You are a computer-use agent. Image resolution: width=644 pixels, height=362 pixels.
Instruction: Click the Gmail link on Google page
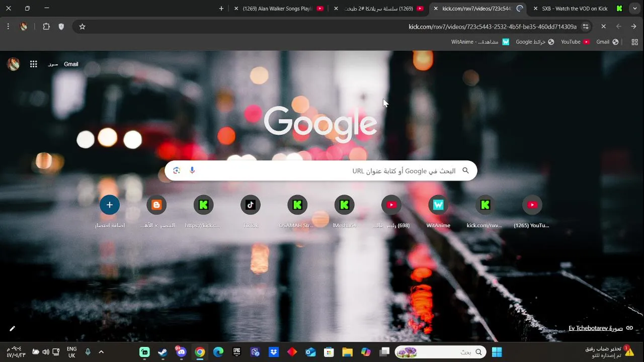tap(71, 64)
